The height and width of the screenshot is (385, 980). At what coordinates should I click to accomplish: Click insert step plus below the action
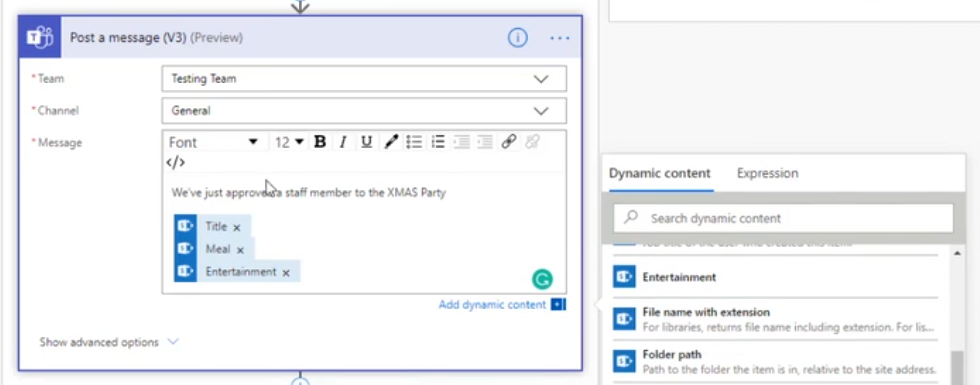301,382
